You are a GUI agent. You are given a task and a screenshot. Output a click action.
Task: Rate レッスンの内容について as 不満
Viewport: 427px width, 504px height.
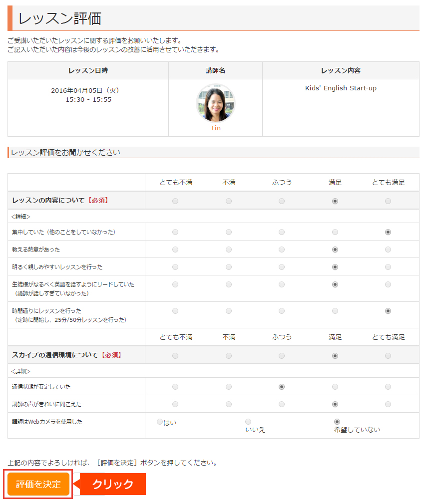coord(228,201)
